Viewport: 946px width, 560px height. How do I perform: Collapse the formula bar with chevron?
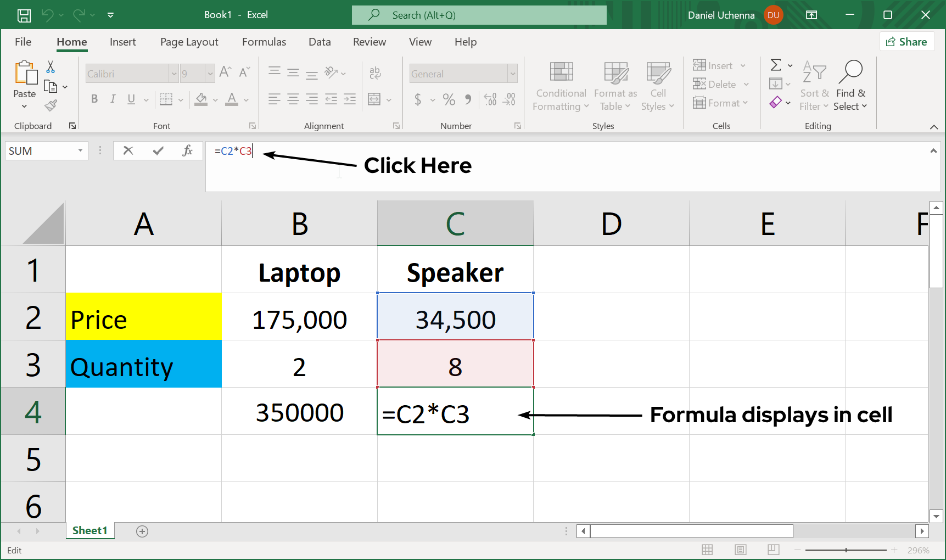pos(933,150)
